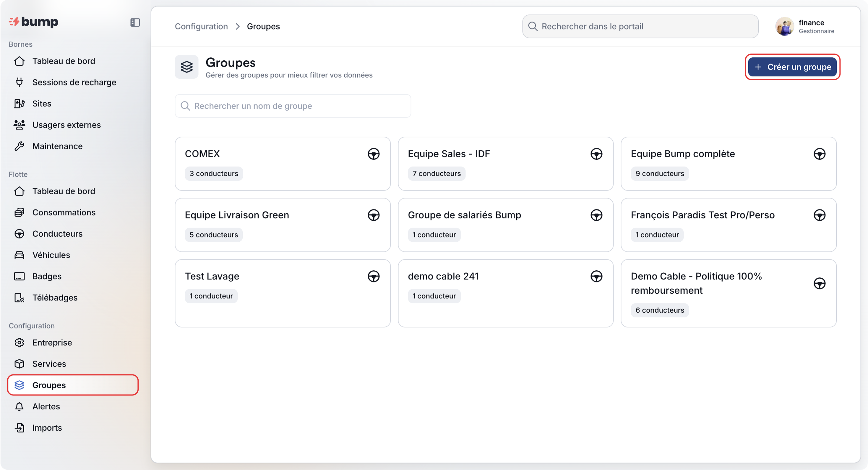
Task: Focus the Rechercher dans le portail search box
Action: (x=640, y=26)
